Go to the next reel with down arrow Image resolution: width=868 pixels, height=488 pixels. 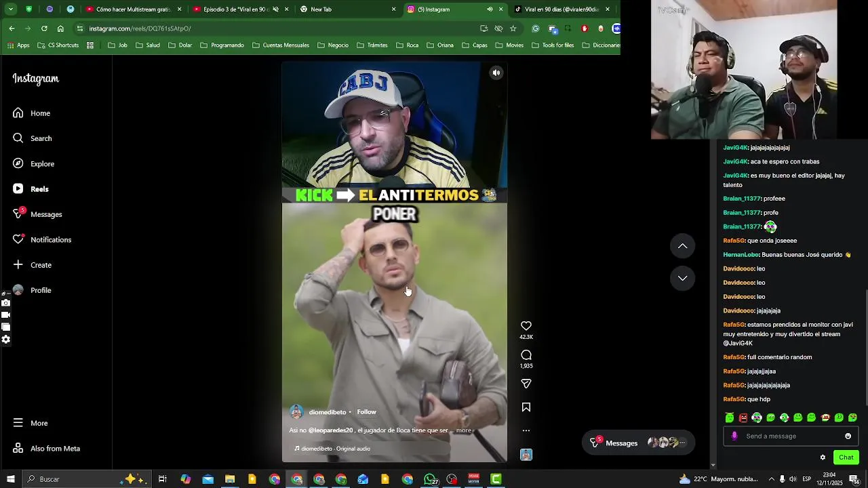(683, 278)
